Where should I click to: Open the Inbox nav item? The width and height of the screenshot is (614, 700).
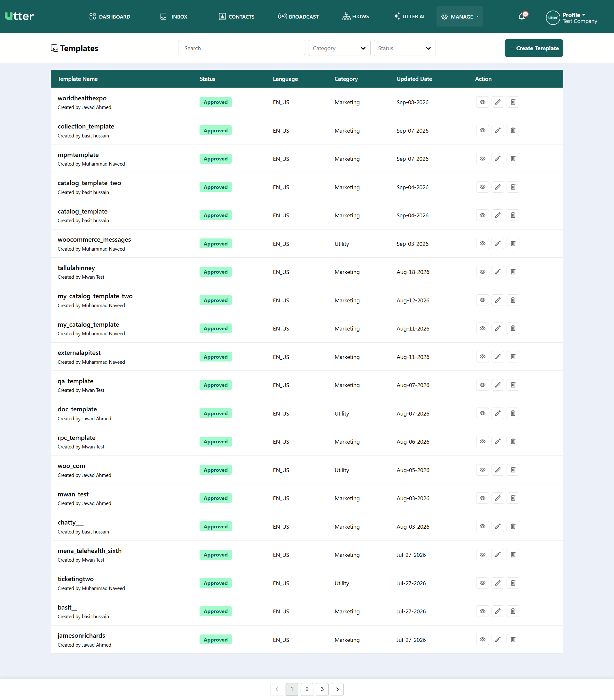(x=174, y=16)
